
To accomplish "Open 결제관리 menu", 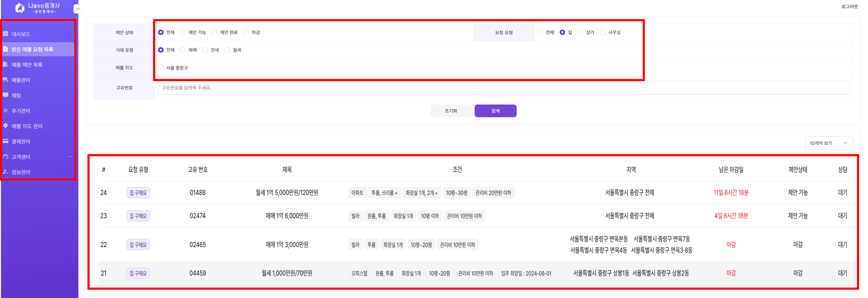I will [x=21, y=141].
